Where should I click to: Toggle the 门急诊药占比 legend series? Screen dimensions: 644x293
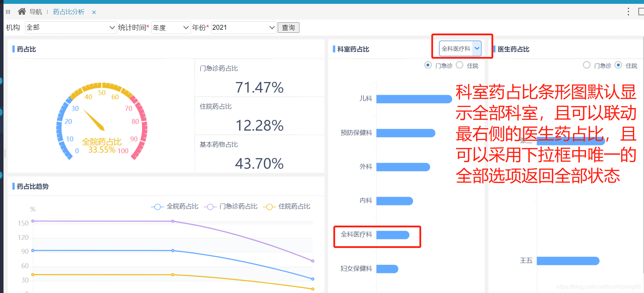click(x=231, y=207)
